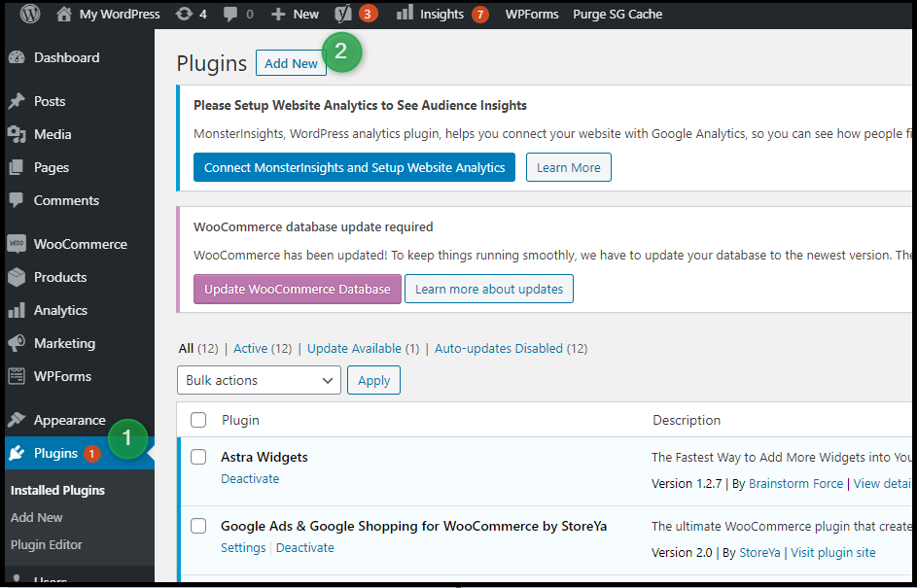Select the Google Ads & Google Shopping checkbox

[x=198, y=526]
